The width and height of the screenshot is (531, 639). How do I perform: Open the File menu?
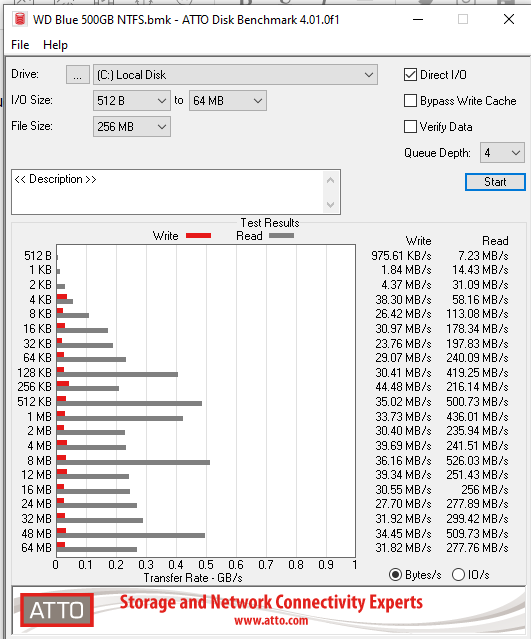pos(20,45)
